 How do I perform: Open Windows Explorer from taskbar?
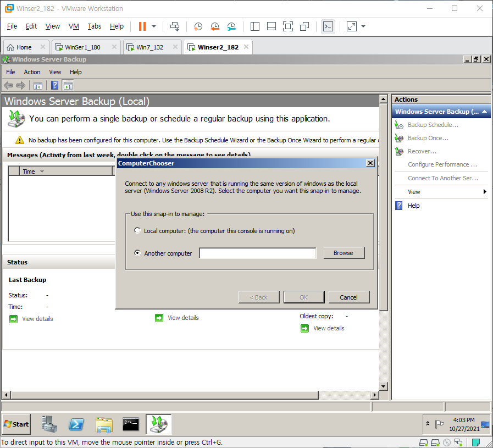pos(104,424)
